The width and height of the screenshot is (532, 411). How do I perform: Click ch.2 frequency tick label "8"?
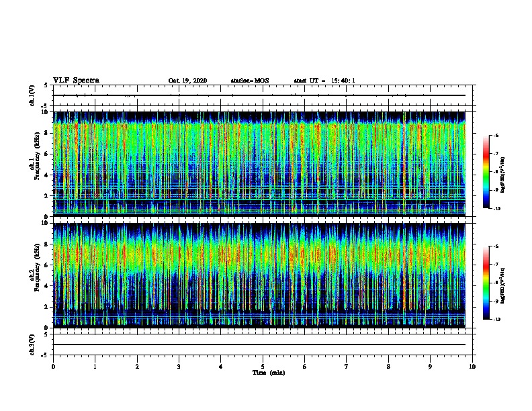46,244
